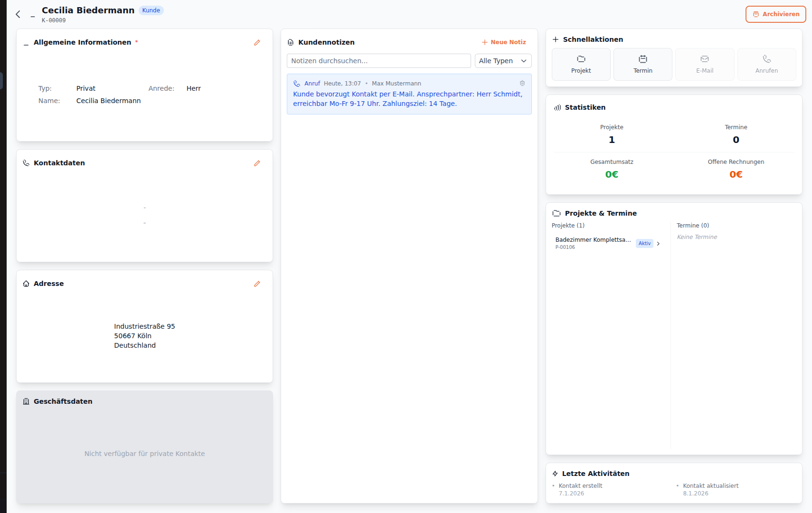Click the back arrow beside customer name

18,14
